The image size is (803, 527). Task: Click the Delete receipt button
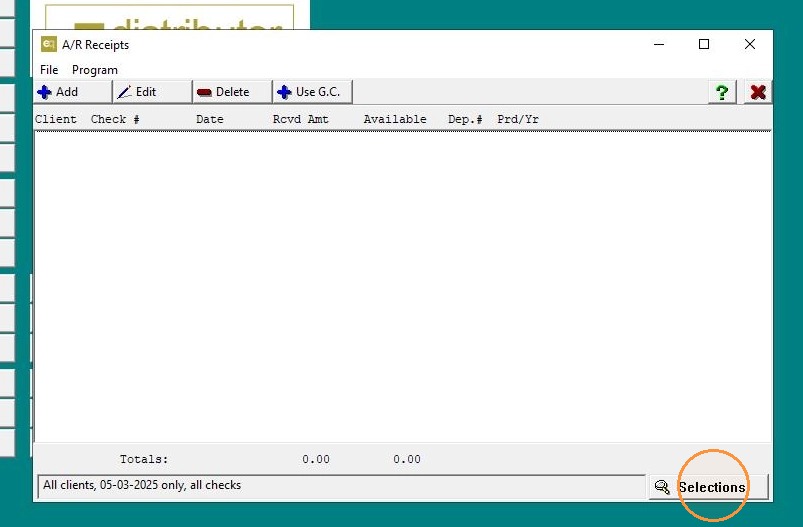(x=233, y=92)
